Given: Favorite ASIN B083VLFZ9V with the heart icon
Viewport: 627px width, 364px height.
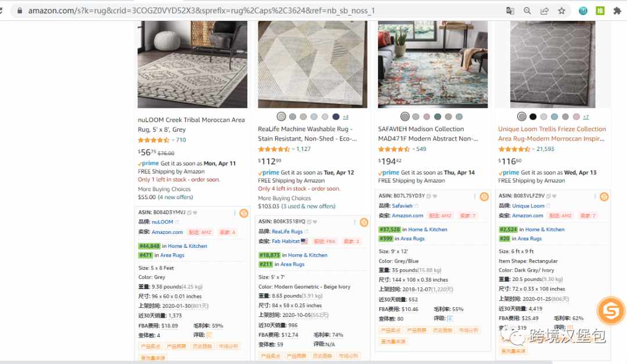Looking at the screenshot, I should (x=554, y=196).
